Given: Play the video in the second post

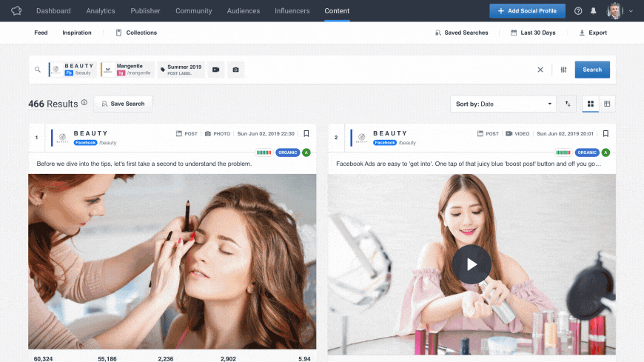Looking at the screenshot, I should (472, 264).
